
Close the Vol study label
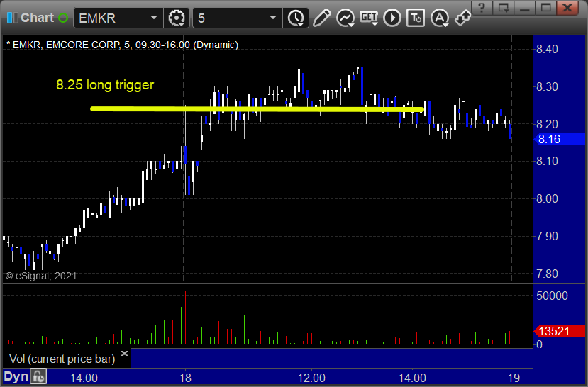(125, 353)
